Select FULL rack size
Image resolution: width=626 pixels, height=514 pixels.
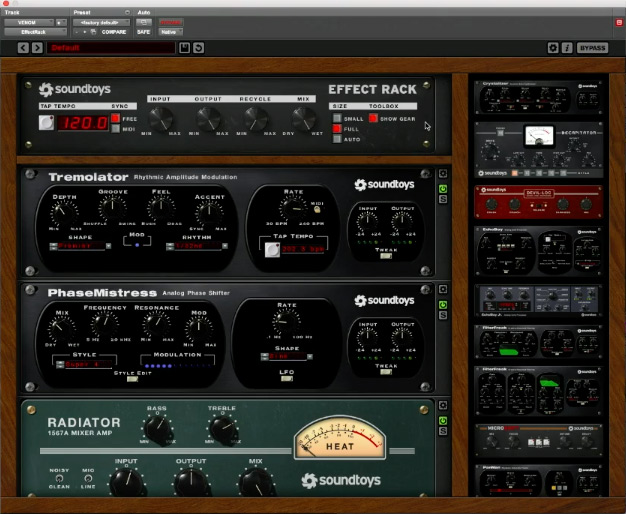point(337,129)
